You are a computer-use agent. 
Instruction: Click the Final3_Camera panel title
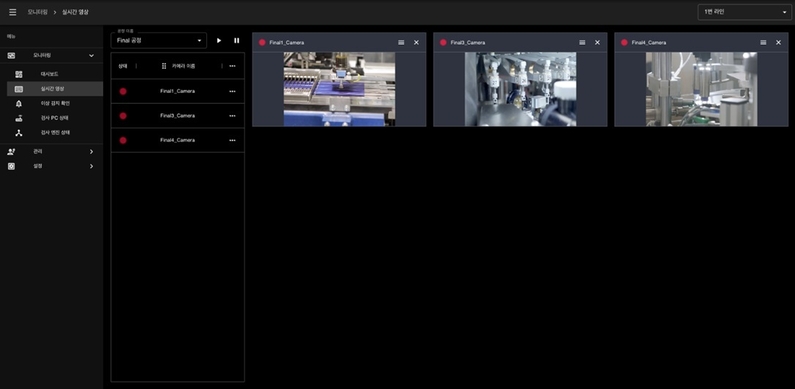(x=468, y=43)
